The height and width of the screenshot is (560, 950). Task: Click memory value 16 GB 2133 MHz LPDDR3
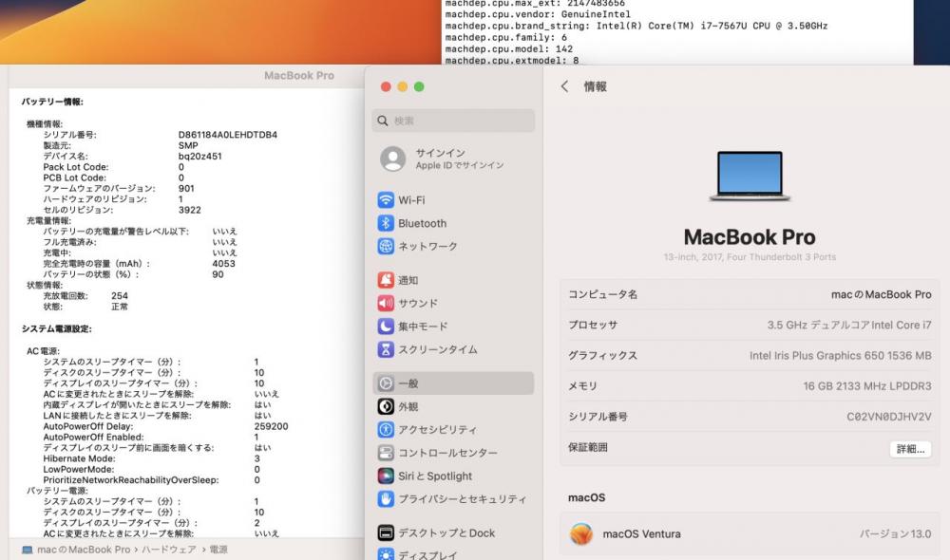867,386
